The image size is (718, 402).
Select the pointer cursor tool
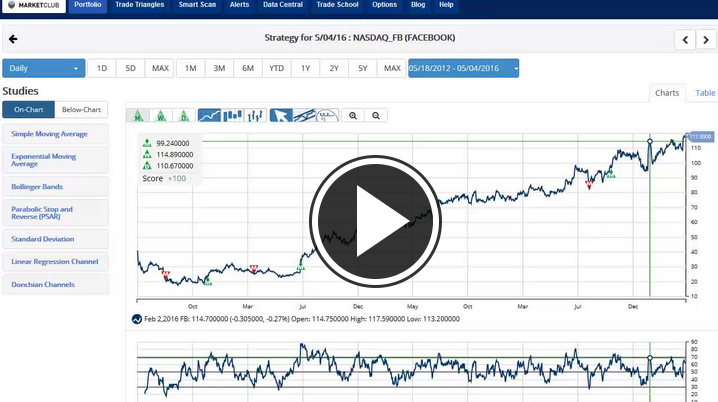pos(282,116)
